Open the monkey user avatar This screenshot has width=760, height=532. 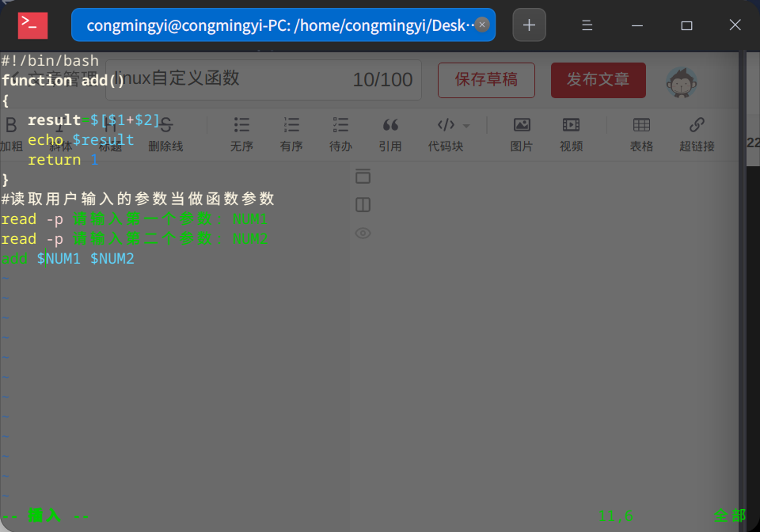[x=681, y=83]
